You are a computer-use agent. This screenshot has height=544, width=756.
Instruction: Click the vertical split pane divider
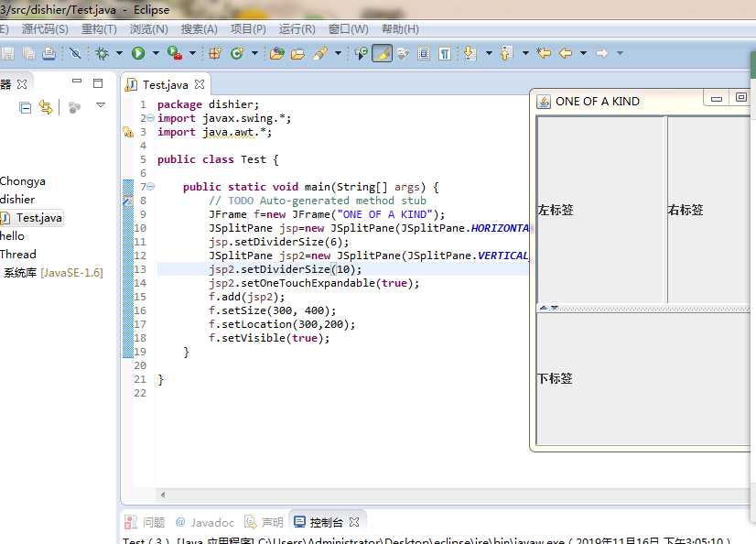666,209
